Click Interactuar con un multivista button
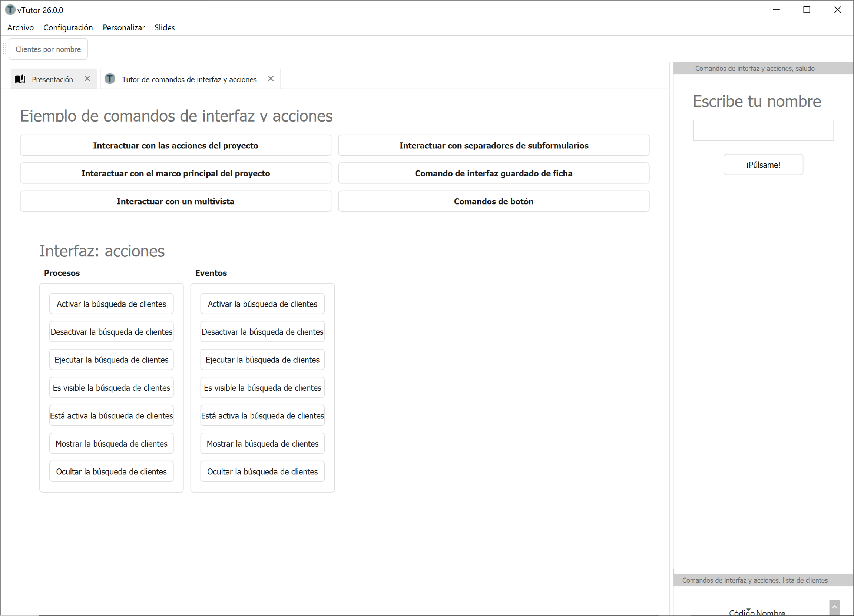Image resolution: width=854 pixels, height=616 pixels. click(x=175, y=202)
